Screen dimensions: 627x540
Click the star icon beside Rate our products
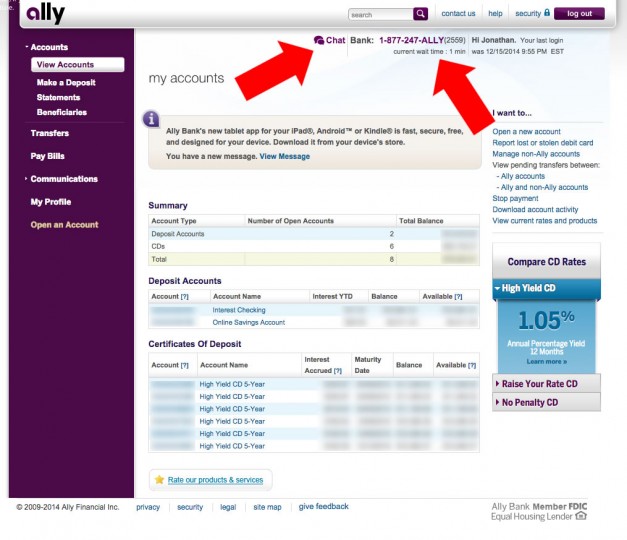(159, 479)
